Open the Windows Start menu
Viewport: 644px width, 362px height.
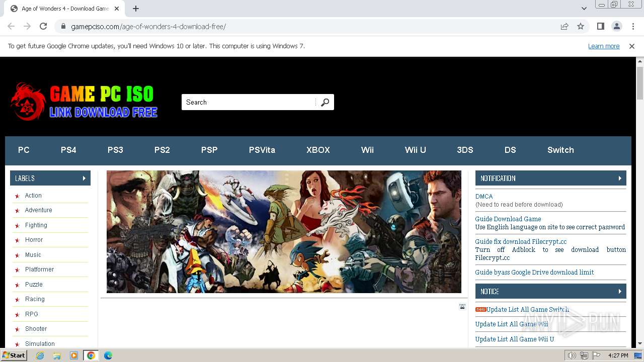tap(14, 355)
